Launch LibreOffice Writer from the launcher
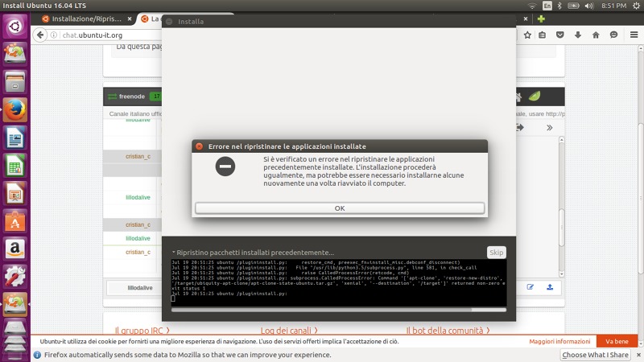The height and width of the screenshot is (362, 644). click(x=14, y=138)
